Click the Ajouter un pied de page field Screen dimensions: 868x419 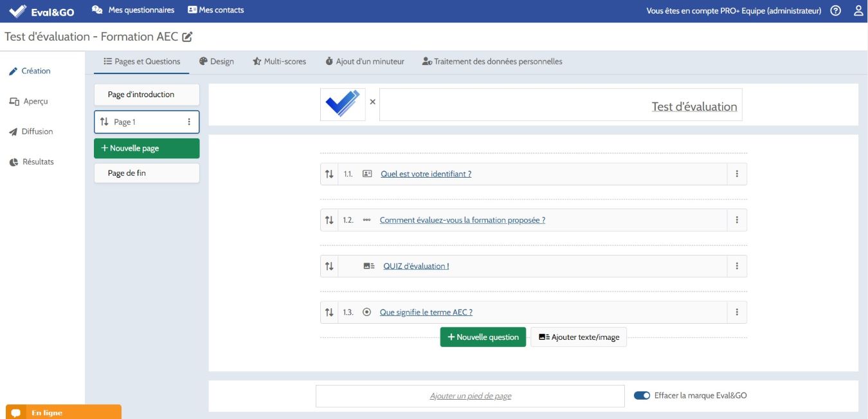tap(470, 396)
